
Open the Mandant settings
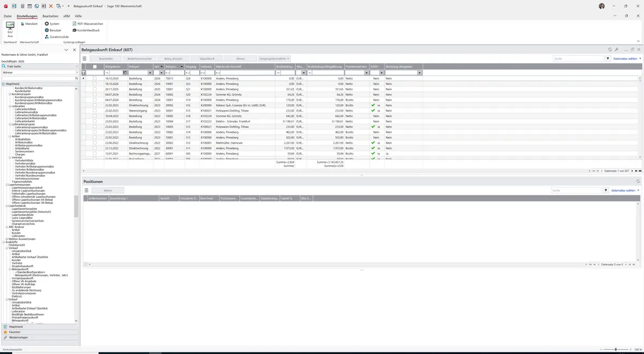(29, 24)
